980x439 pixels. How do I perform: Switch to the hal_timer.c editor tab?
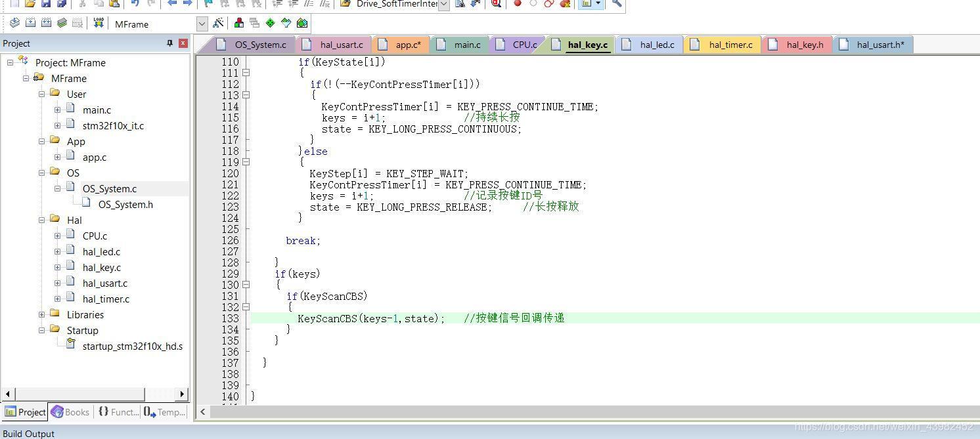723,45
